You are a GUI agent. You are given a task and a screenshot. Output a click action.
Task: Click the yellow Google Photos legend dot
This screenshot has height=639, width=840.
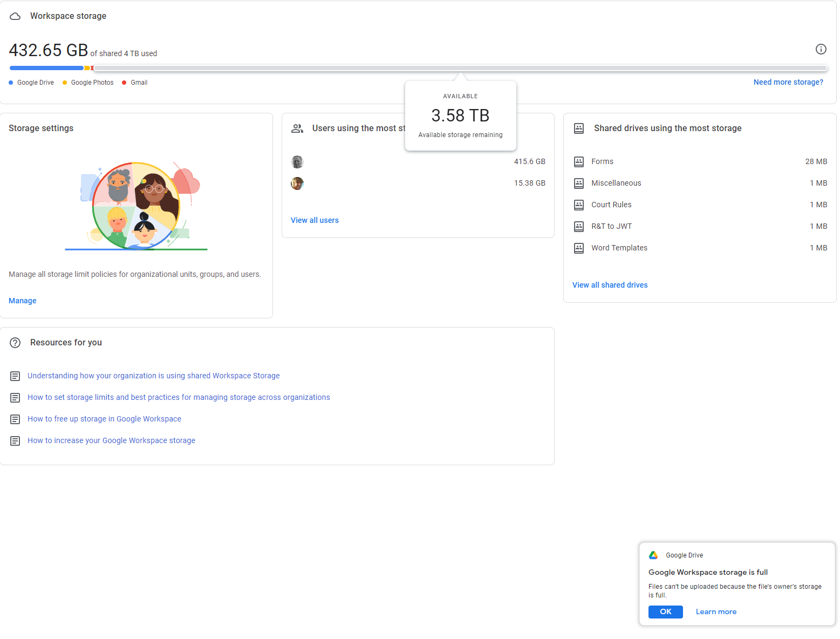(65, 83)
